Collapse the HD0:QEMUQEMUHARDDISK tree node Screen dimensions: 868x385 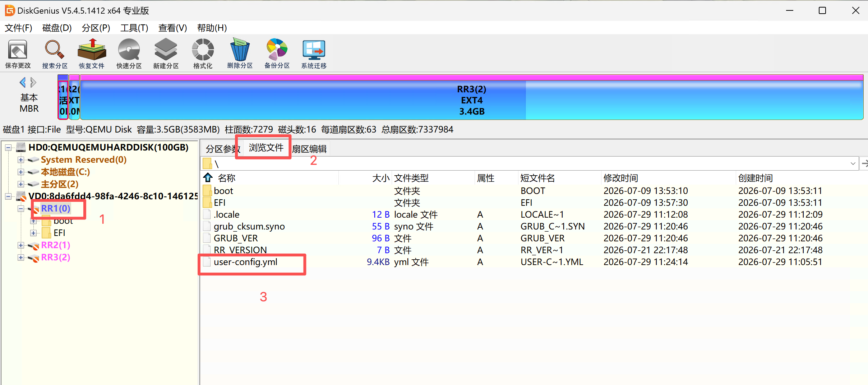[x=8, y=148]
